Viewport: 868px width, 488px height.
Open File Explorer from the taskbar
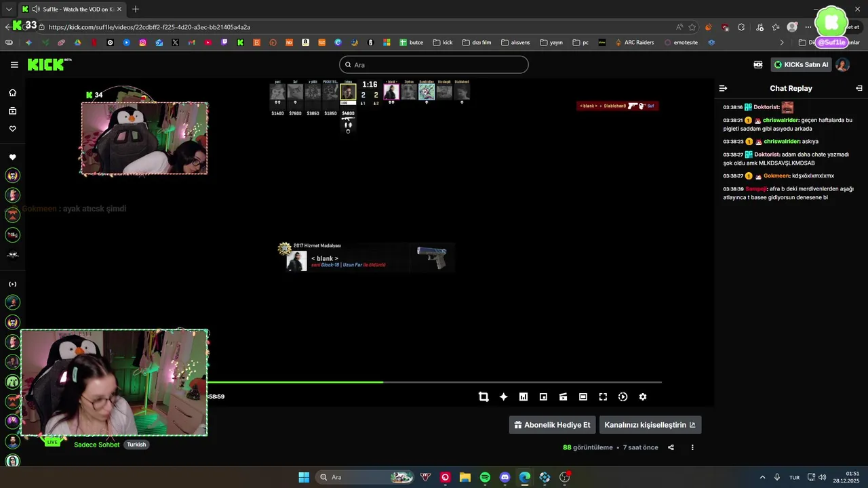pyautogui.click(x=465, y=477)
